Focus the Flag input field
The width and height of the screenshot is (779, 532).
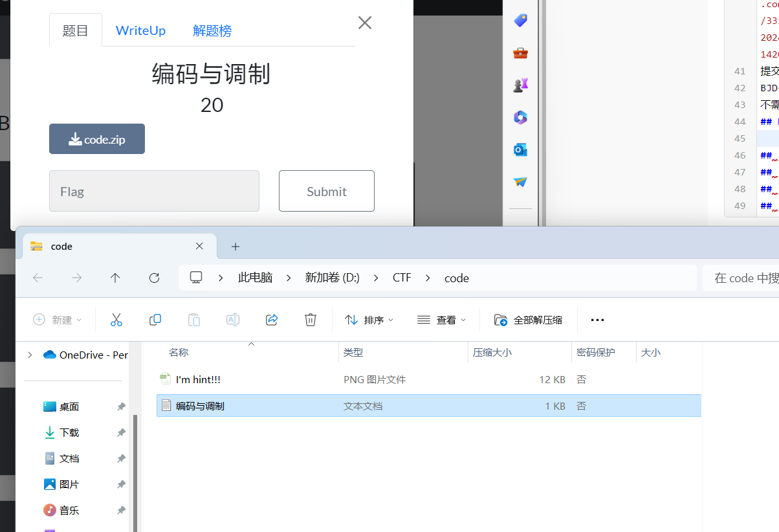click(154, 191)
